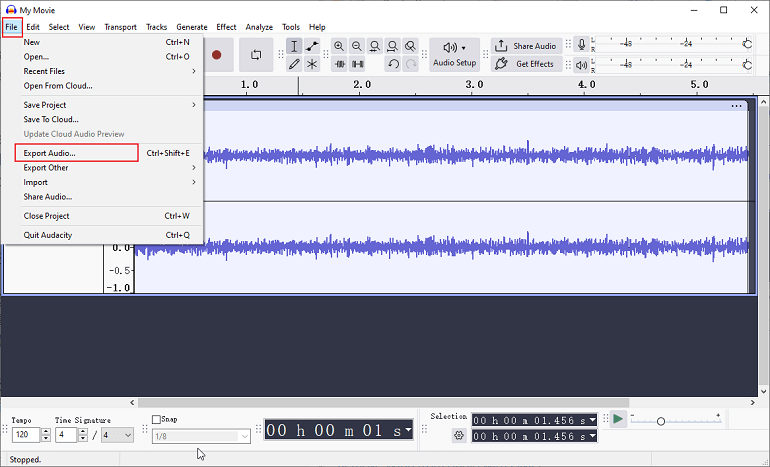Click the Zoom In magnifier
This screenshot has height=467, width=770.
coord(339,46)
